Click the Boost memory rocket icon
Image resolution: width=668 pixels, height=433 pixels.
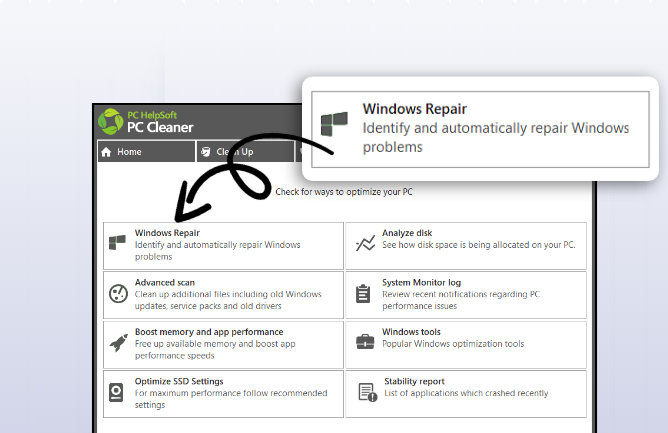pyautogui.click(x=118, y=342)
